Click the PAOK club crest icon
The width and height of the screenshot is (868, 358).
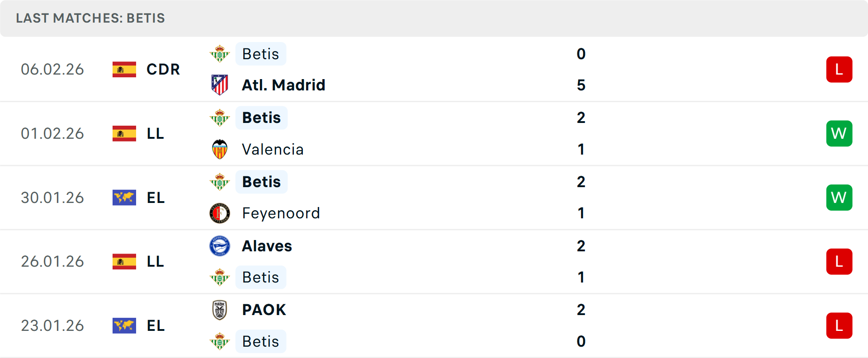[220, 310]
